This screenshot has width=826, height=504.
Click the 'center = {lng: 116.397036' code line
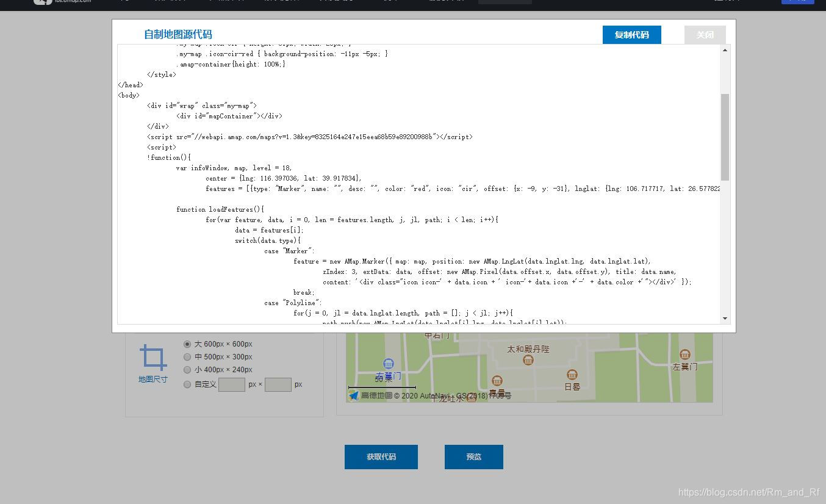pyautogui.click(x=283, y=178)
